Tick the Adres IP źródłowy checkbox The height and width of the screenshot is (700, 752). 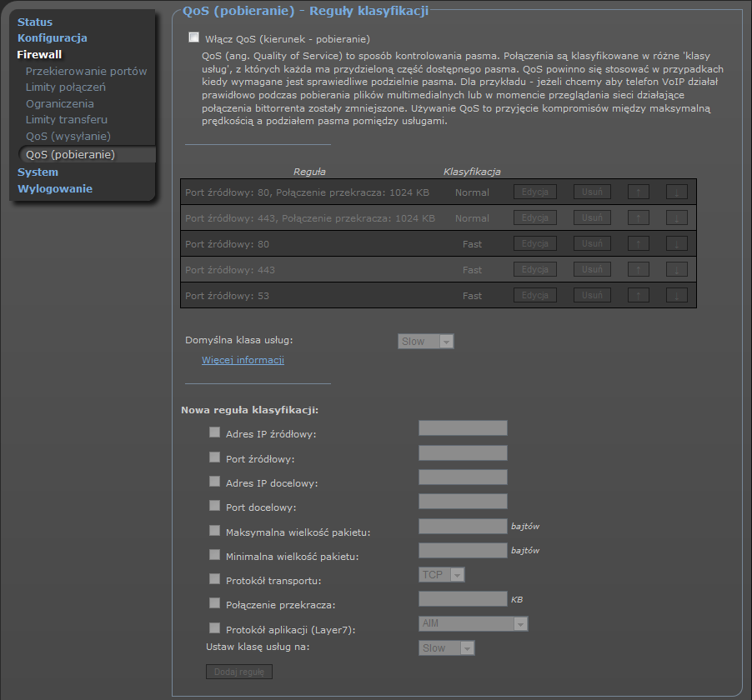tap(214, 432)
